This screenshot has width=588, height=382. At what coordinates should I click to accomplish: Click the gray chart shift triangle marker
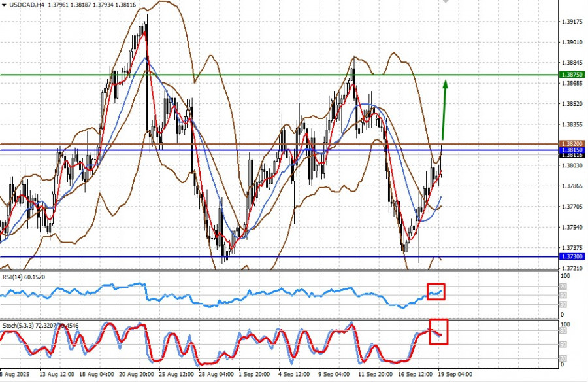(x=446, y=2)
